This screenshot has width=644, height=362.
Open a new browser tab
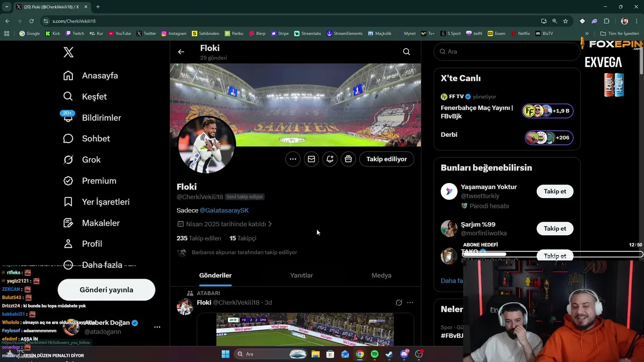(x=98, y=7)
